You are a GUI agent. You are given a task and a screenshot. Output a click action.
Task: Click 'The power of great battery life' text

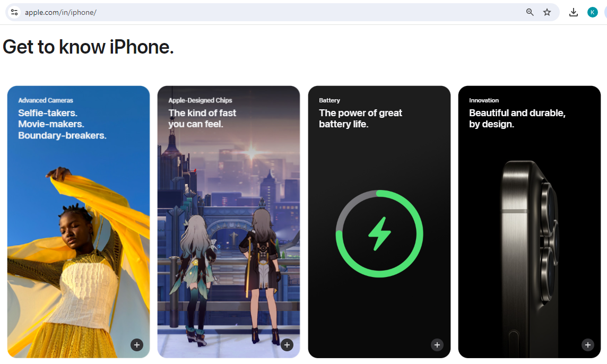click(x=360, y=118)
